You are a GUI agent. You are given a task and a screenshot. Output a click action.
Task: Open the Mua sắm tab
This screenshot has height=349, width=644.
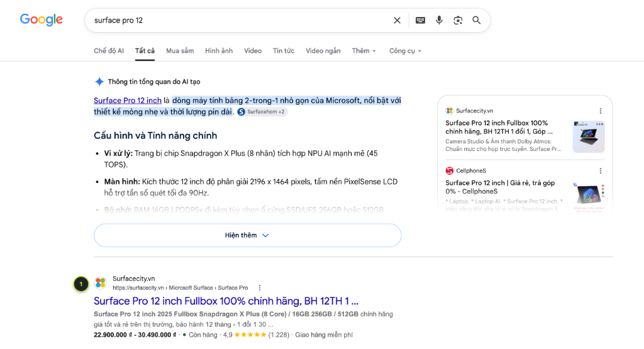click(180, 51)
